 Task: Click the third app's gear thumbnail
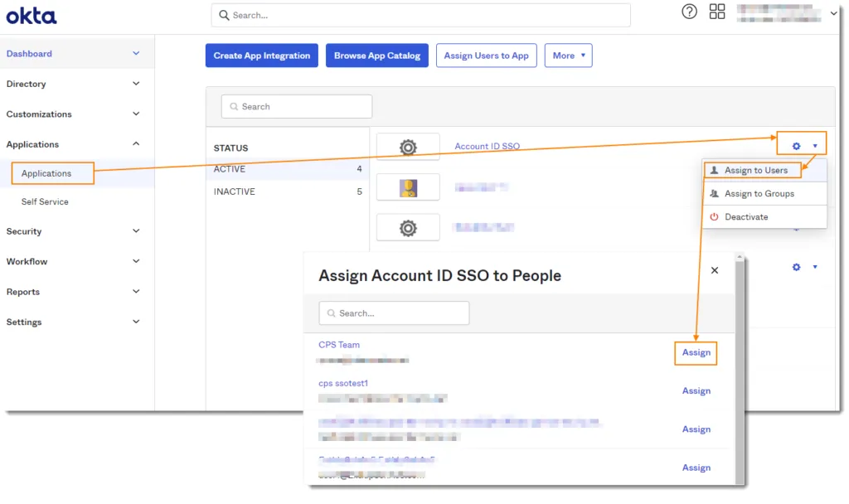point(408,228)
